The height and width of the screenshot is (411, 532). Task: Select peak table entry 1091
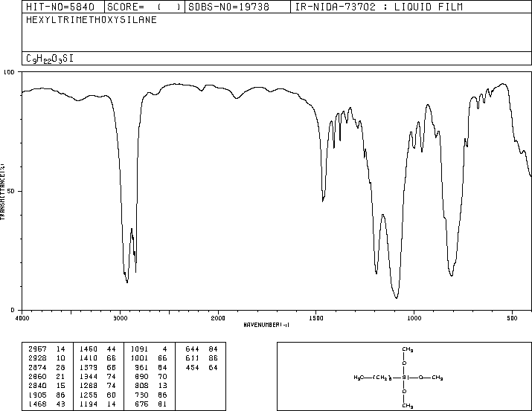pos(139,349)
